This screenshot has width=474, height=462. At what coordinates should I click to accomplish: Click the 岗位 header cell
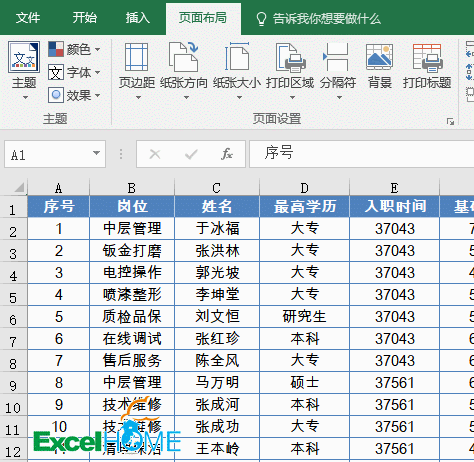coord(132,206)
